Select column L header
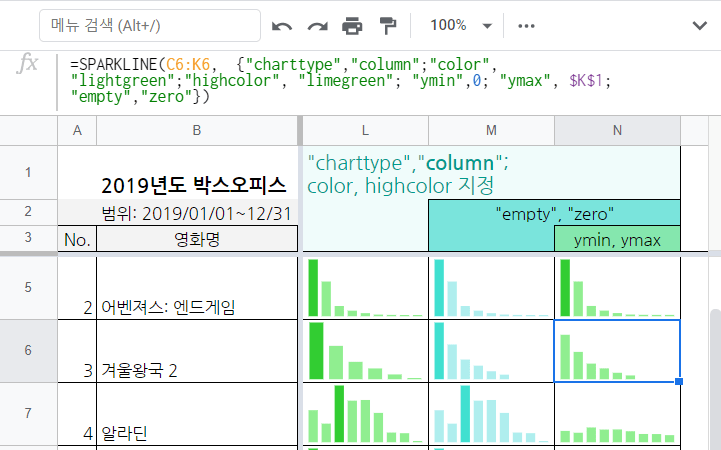721x450 pixels. [x=364, y=130]
